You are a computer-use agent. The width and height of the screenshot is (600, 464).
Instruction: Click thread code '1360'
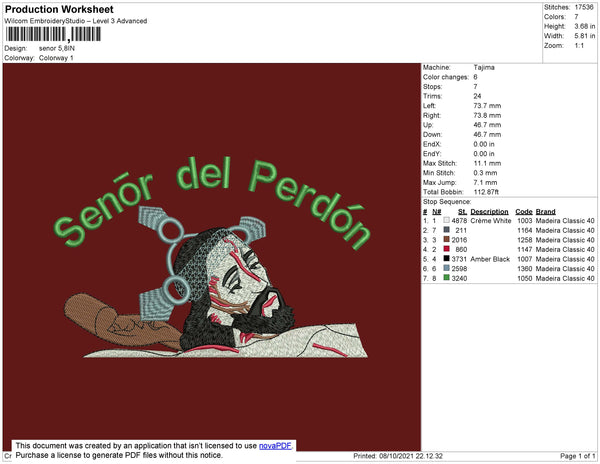point(525,269)
